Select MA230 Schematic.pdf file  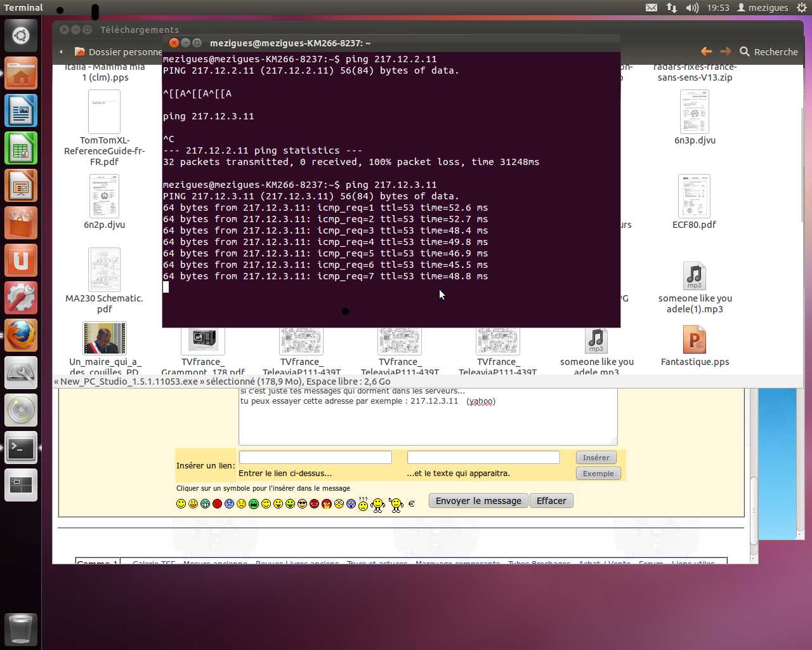pyautogui.click(x=105, y=281)
